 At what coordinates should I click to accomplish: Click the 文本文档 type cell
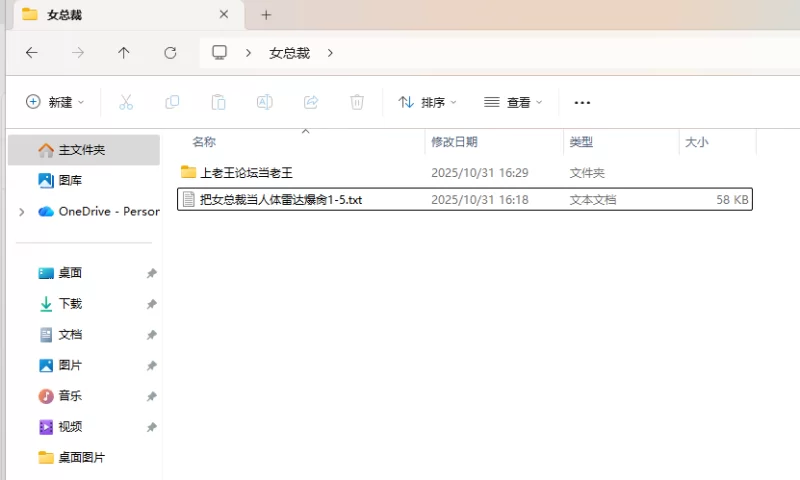point(593,200)
